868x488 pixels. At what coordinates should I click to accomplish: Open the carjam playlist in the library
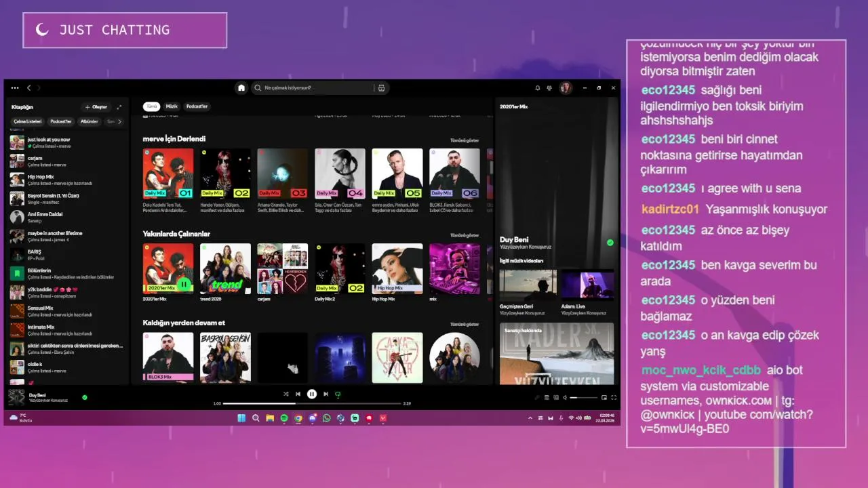[x=68, y=161]
